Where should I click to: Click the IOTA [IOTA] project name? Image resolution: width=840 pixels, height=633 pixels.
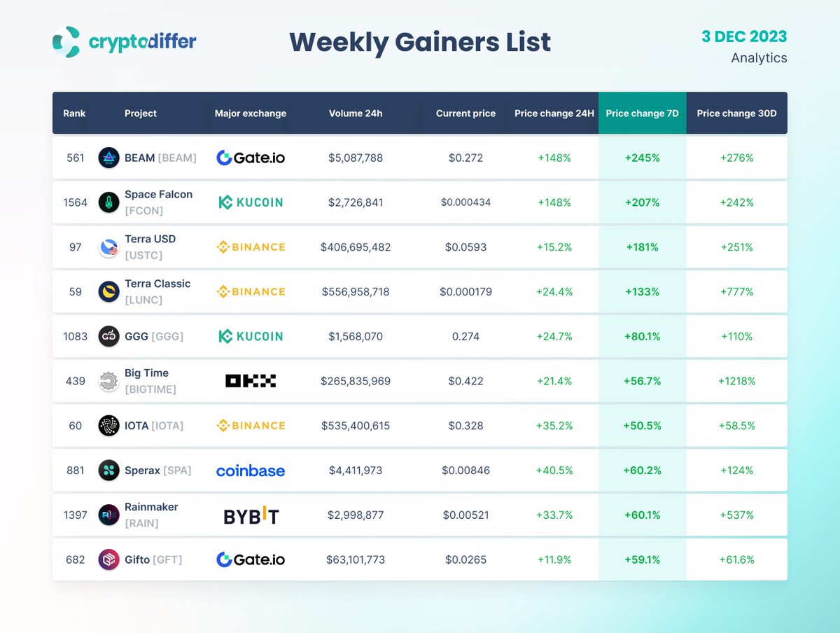pos(155,426)
